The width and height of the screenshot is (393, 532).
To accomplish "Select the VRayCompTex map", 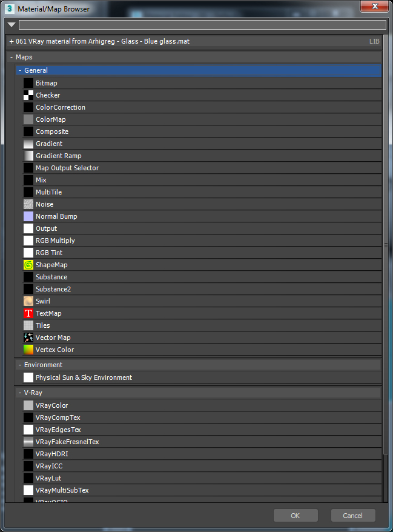I will pos(202,417).
